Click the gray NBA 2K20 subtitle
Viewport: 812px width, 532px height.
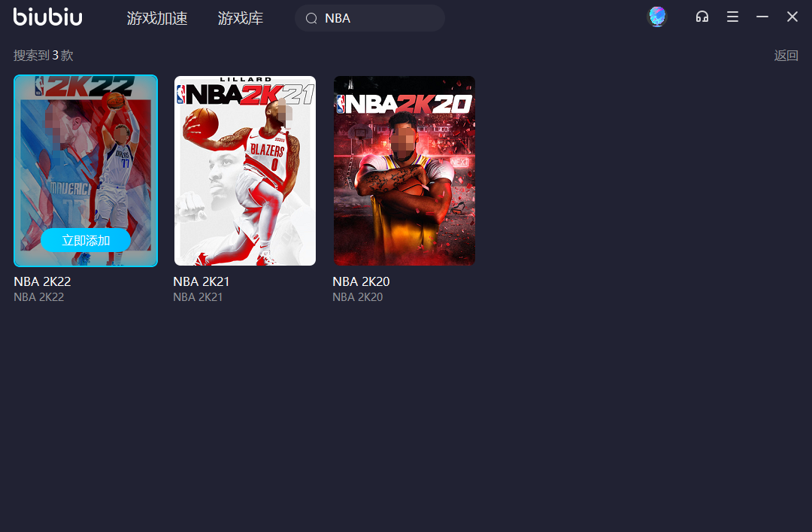pyautogui.click(x=357, y=297)
